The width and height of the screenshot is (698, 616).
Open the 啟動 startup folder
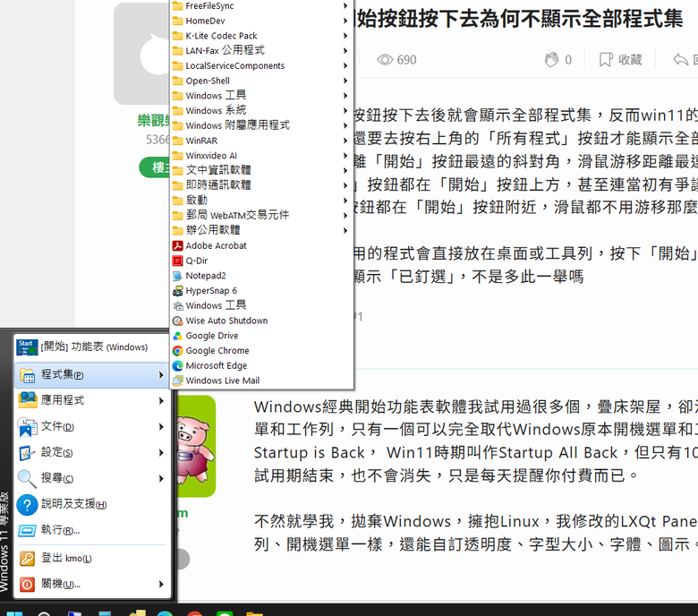pos(261,201)
